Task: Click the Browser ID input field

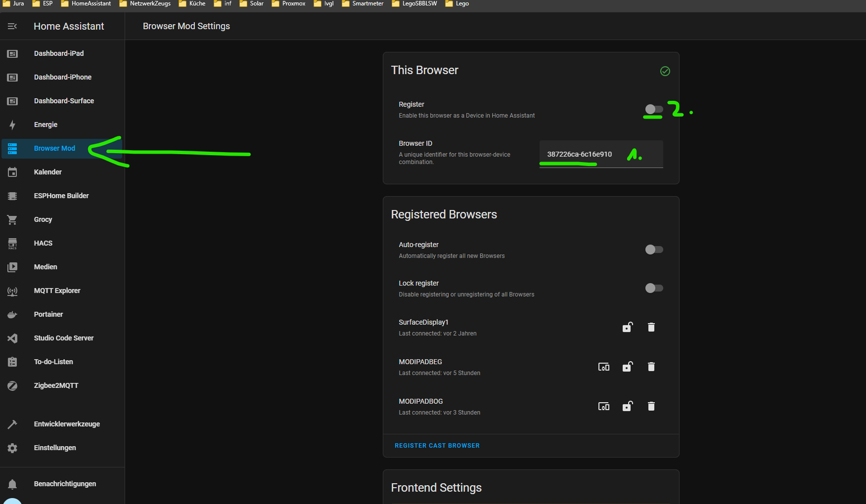Action: tap(601, 154)
